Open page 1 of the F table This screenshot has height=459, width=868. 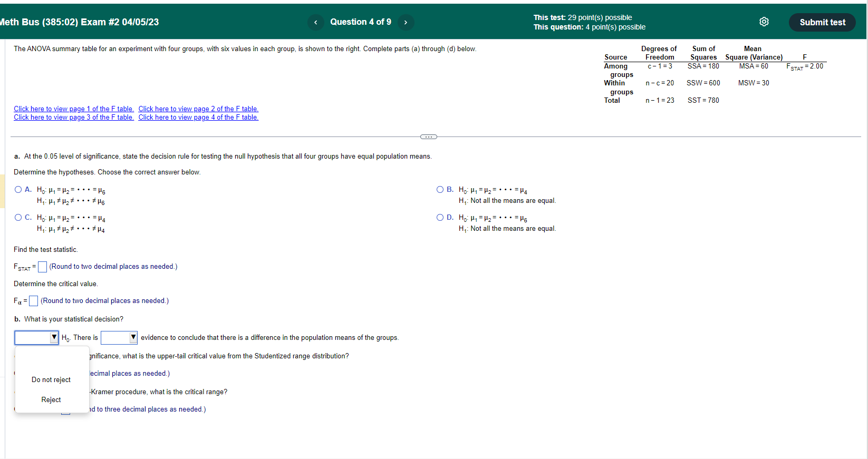(74, 109)
